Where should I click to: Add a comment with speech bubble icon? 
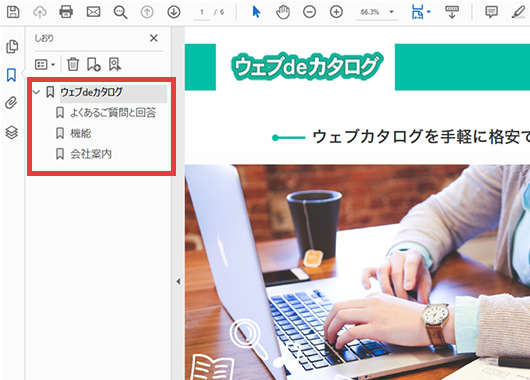click(491, 12)
